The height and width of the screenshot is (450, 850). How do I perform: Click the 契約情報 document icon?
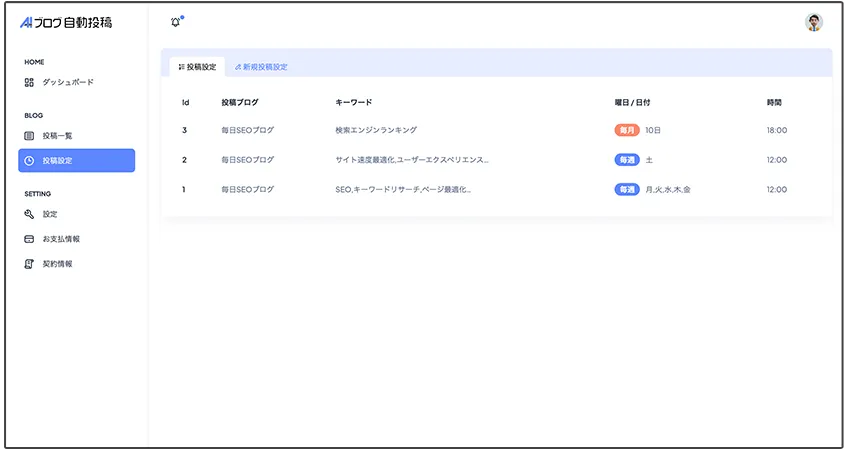pos(29,264)
